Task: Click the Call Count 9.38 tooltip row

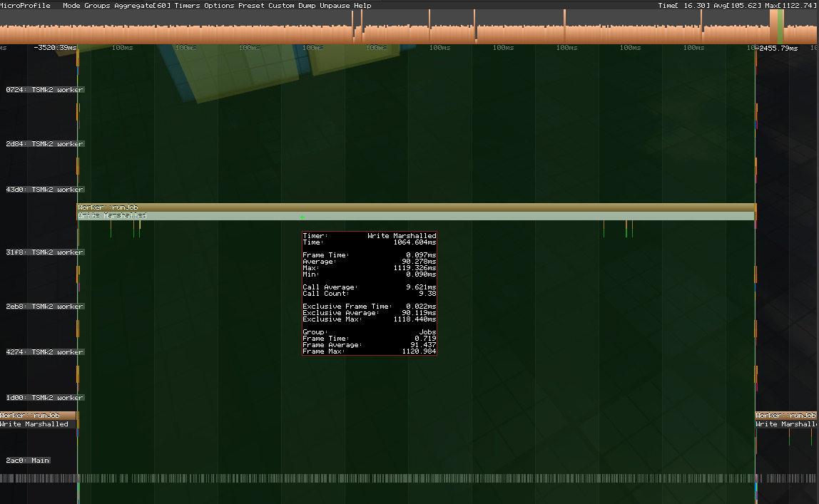Action: click(370, 293)
